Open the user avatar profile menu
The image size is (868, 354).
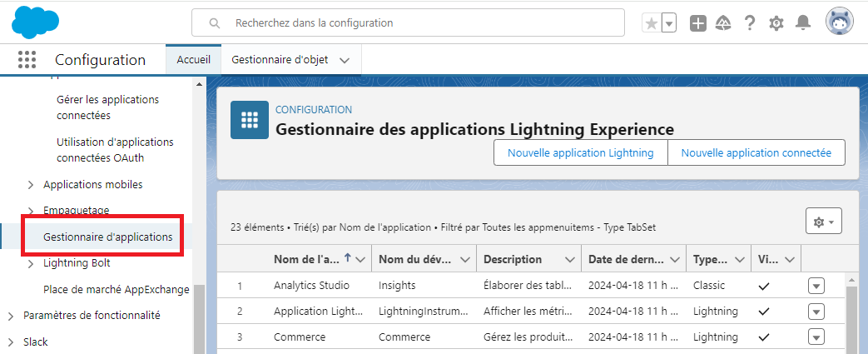coord(839,22)
